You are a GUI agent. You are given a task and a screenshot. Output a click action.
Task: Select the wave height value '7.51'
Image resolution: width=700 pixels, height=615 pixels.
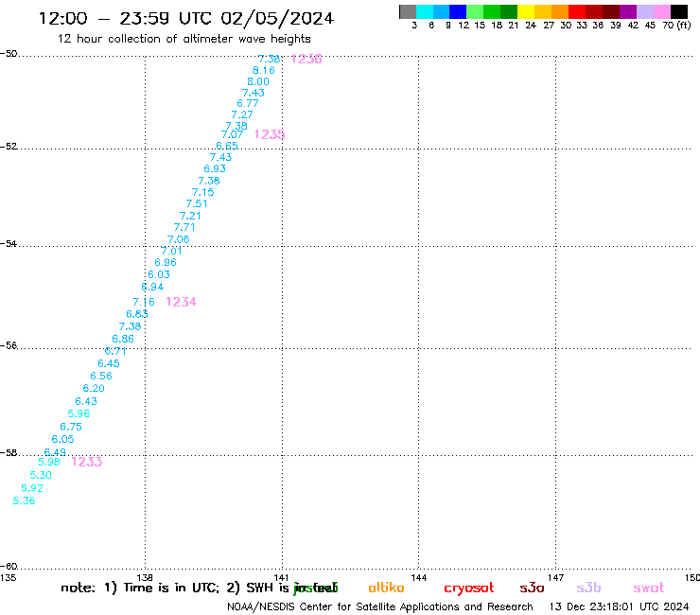(x=197, y=203)
